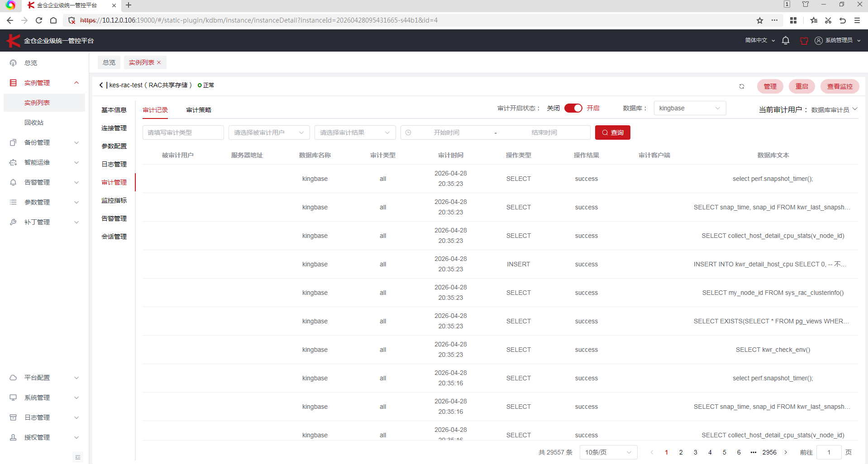Jump to last page 2956
The width and height of the screenshot is (868, 464).
click(x=769, y=452)
